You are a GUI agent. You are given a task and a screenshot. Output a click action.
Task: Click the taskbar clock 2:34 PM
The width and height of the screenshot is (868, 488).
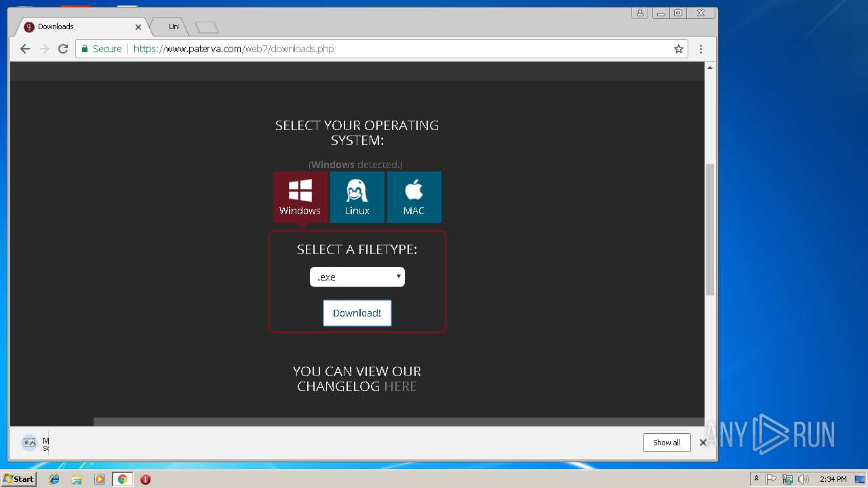[833, 479]
